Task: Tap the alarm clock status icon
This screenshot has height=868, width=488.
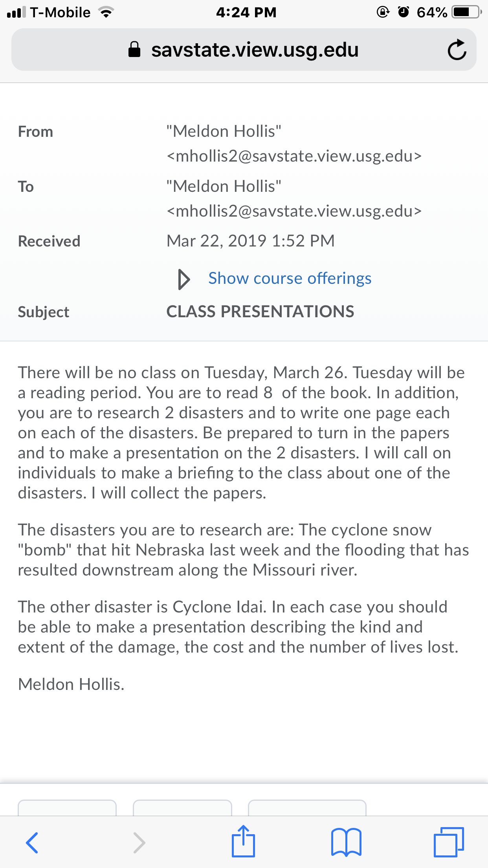Action: [x=404, y=12]
